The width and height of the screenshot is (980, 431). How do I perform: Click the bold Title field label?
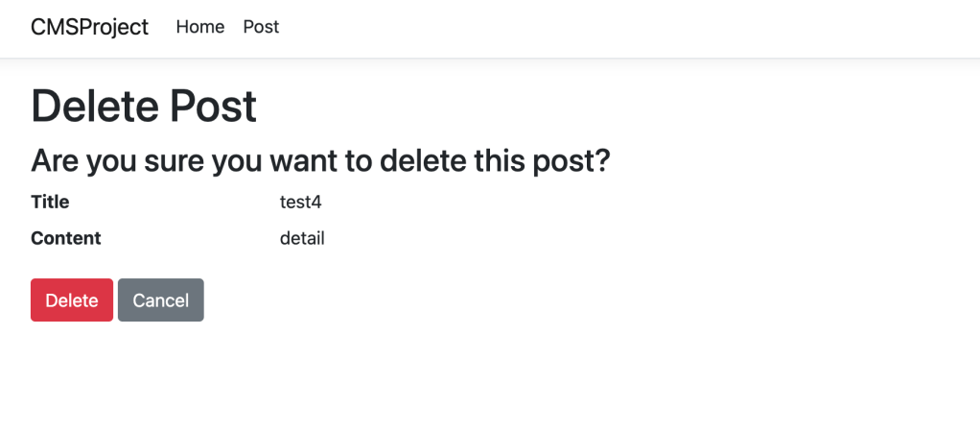50,202
